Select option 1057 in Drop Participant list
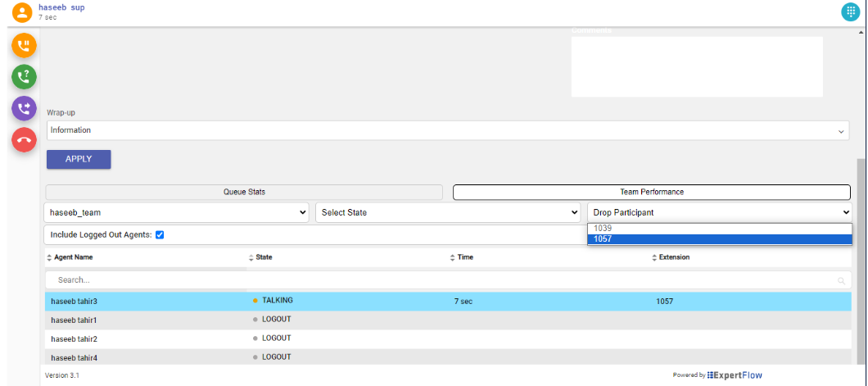Viewport: 868px width, 386px height. tap(603, 239)
